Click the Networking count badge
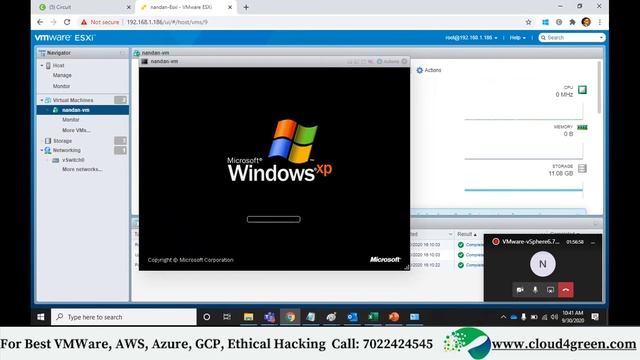The height and width of the screenshot is (360, 640). coord(120,150)
